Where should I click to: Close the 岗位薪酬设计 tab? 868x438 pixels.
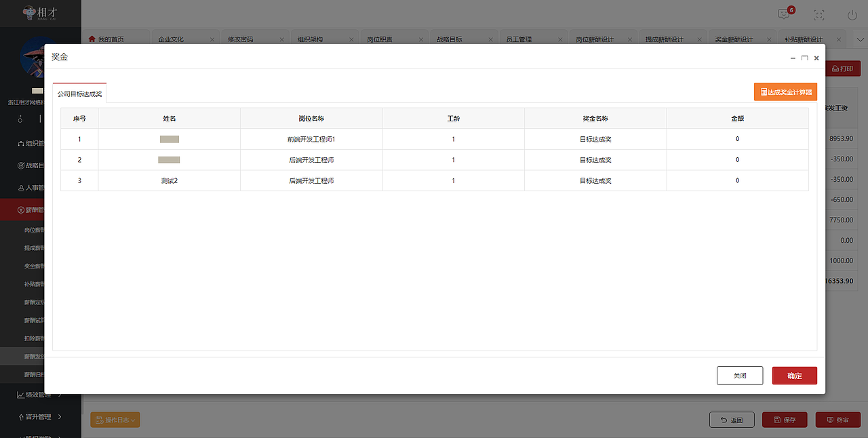pos(630,39)
